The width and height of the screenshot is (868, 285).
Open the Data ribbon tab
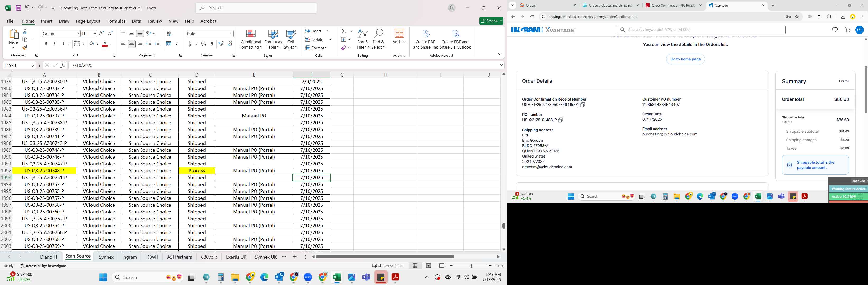click(x=137, y=21)
